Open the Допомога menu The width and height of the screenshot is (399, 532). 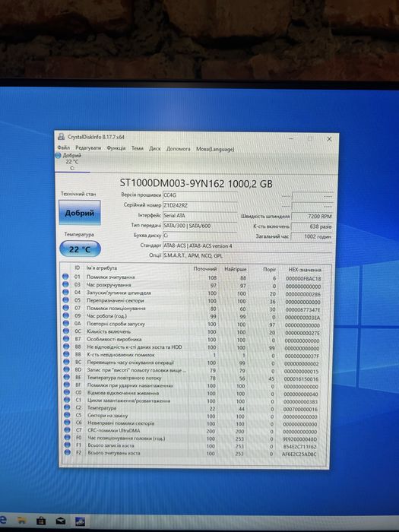pos(178,149)
